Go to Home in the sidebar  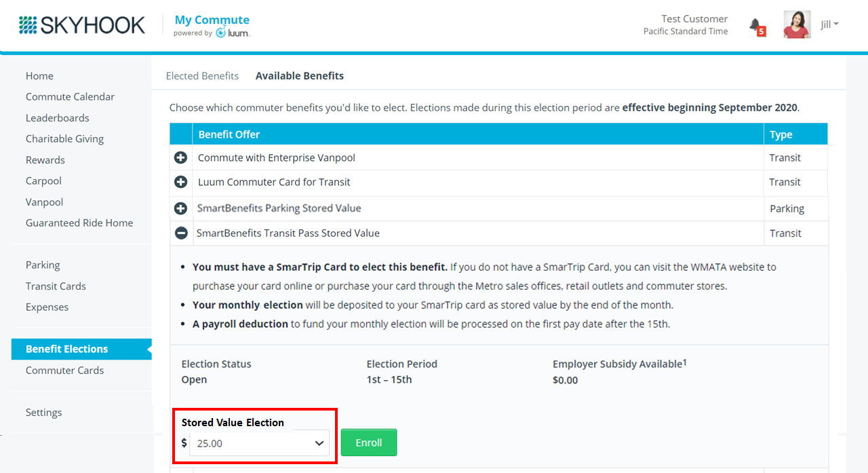[39, 76]
